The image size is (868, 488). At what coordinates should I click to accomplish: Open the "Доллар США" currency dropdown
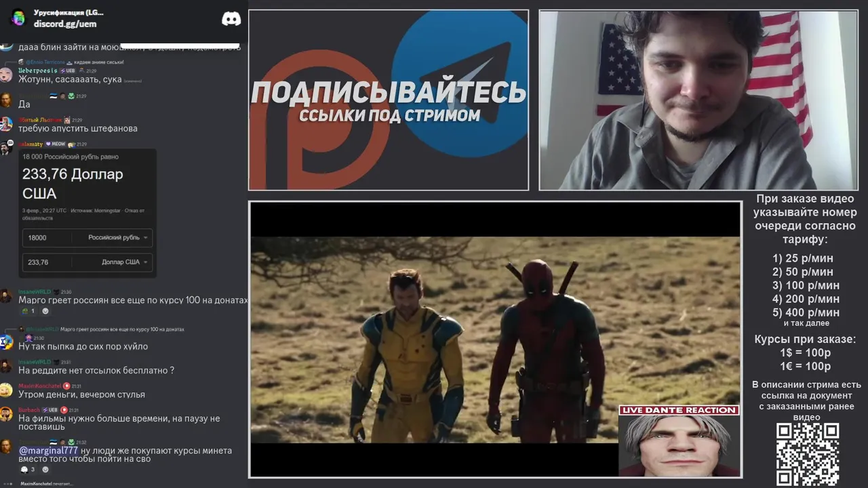[118, 262]
